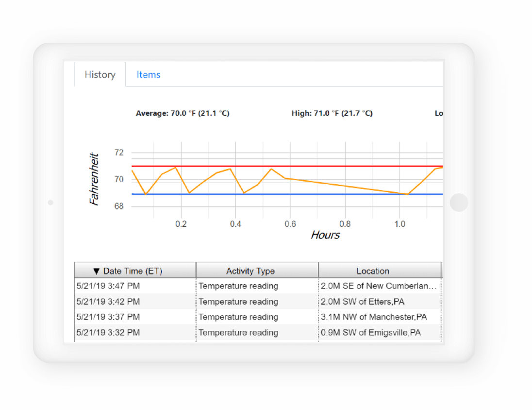Viewport: 532px width, 410px height.
Task: Click Temperature reading in the 3:42 PM row
Action: (238, 301)
